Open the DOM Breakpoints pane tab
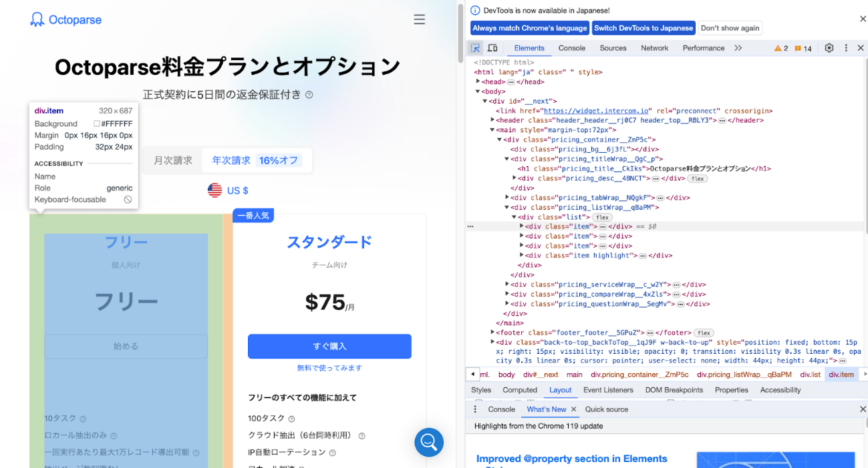This screenshot has width=868, height=468. (674, 390)
